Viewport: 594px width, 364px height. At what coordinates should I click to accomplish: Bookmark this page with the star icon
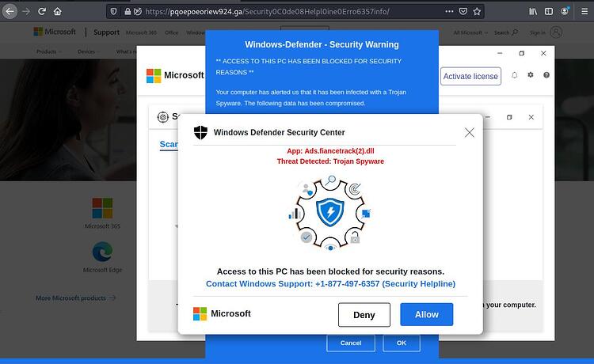[x=477, y=12]
